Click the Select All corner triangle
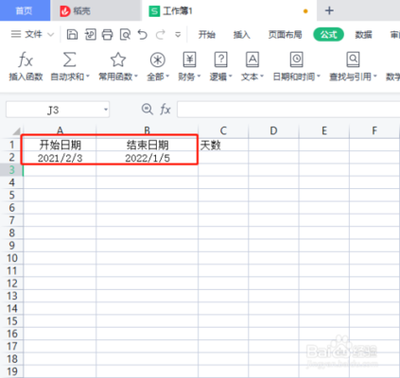Viewport: 400px width, 378px height. tap(16, 130)
